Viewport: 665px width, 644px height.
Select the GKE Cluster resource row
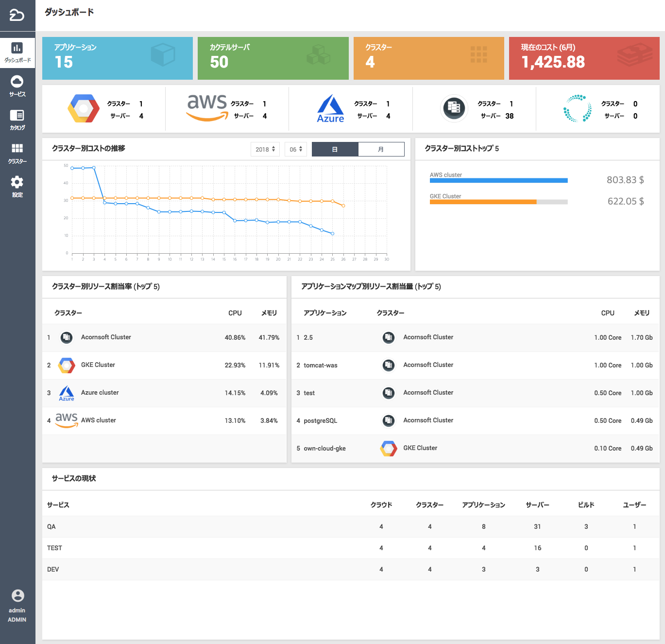[164, 365]
